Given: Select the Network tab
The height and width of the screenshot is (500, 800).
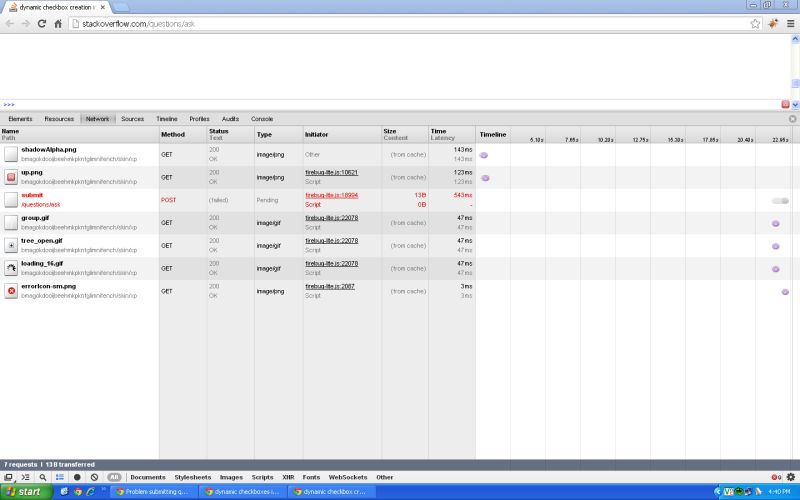Looking at the screenshot, I should tap(97, 119).
